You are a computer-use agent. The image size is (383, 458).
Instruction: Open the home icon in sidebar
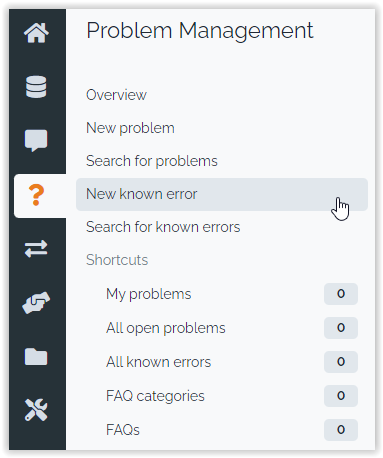tap(36, 33)
